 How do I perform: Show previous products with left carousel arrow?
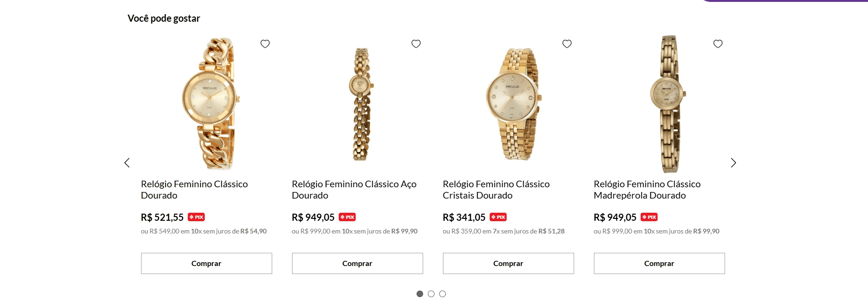click(x=127, y=163)
